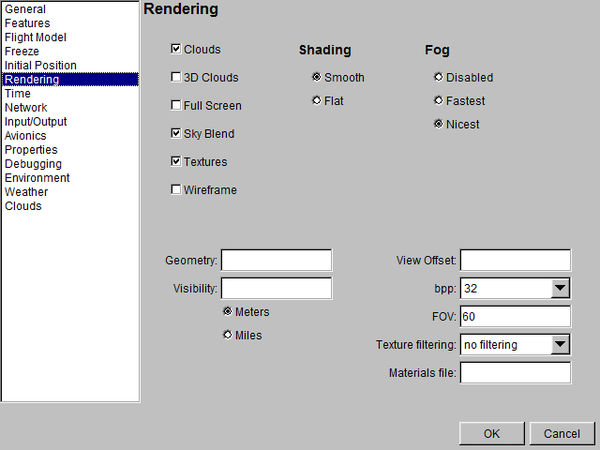This screenshot has width=600, height=450.
Task: Select Fastest fog radio button
Action: pos(438,101)
